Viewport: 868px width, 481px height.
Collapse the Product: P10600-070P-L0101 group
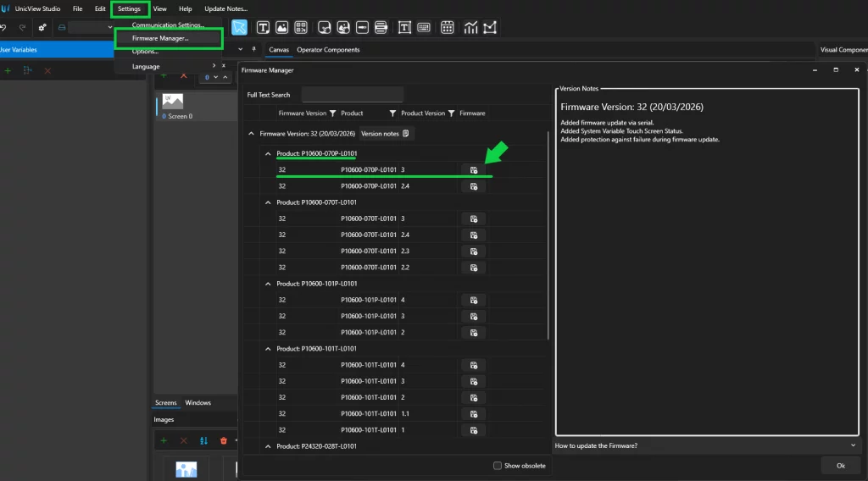(268, 153)
